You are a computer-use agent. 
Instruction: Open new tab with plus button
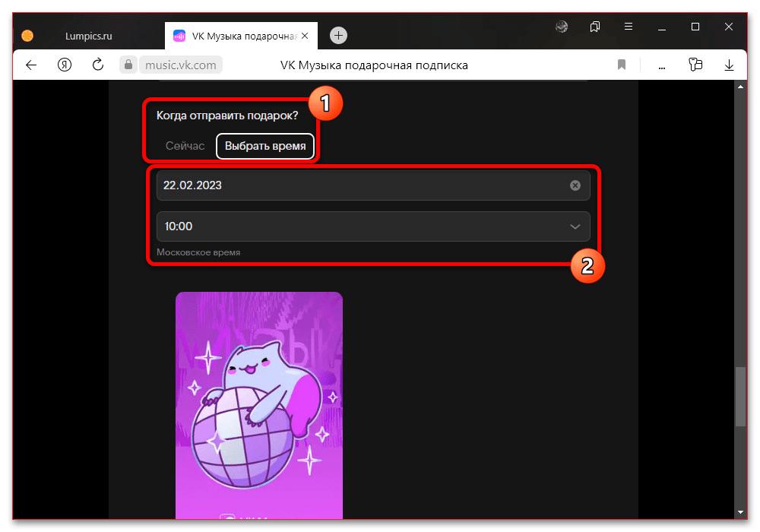(x=338, y=36)
